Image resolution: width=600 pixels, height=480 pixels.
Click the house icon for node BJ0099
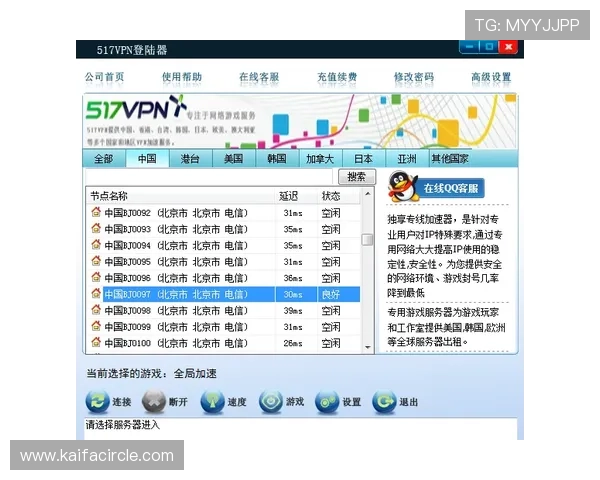[96, 326]
